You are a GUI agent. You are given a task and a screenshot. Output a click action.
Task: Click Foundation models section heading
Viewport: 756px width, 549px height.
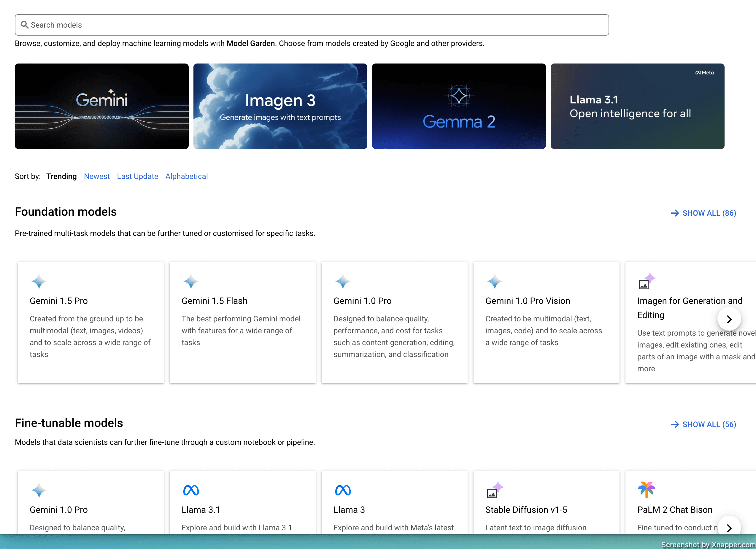(66, 212)
